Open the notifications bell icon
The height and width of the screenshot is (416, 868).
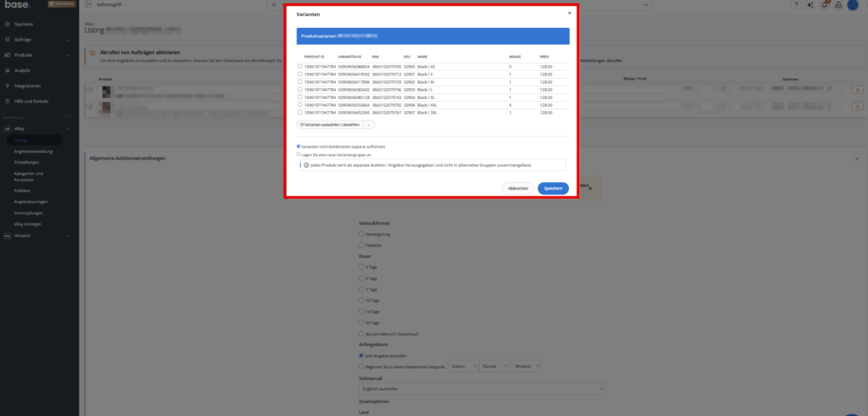[x=824, y=5]
